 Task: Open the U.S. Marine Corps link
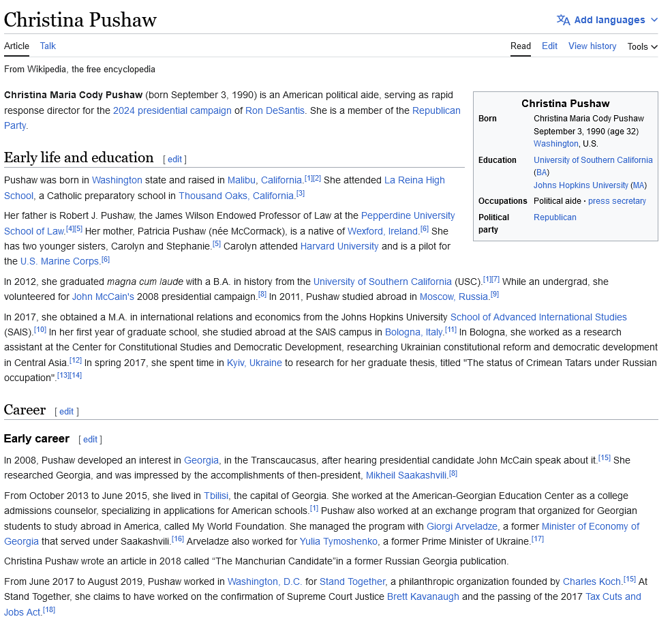pyautogui.click(x=59, y=262)
